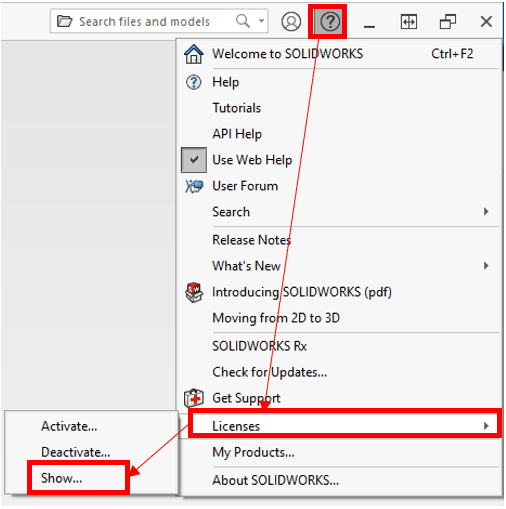Select the What's New menu entry
Screen dimensions: 506x509
point(340,266)
